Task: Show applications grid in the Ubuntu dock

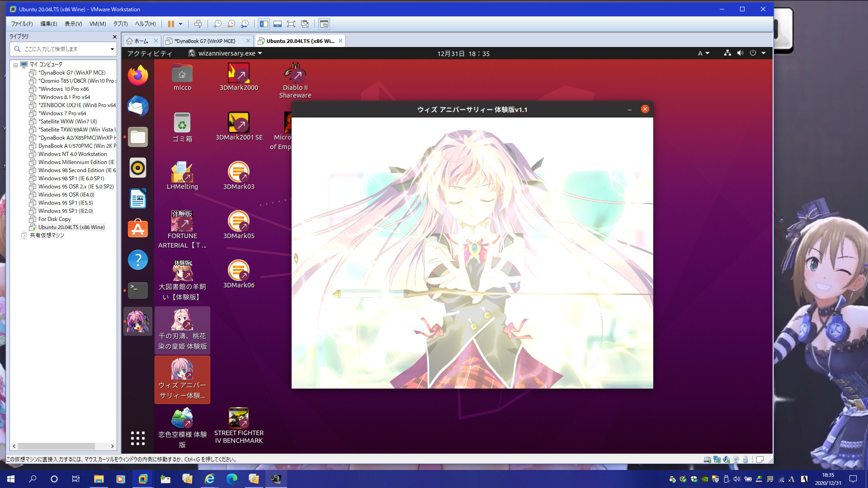Action: (x=138, y=438)
